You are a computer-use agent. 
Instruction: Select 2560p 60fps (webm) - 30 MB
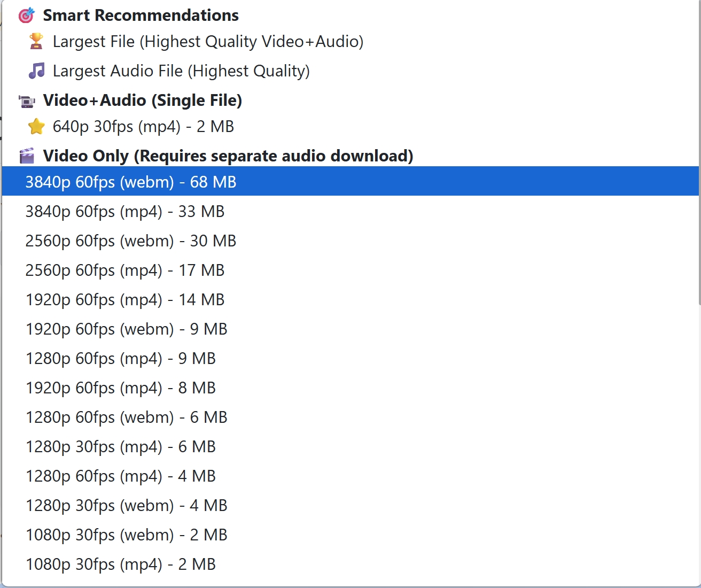coord(350,241)
